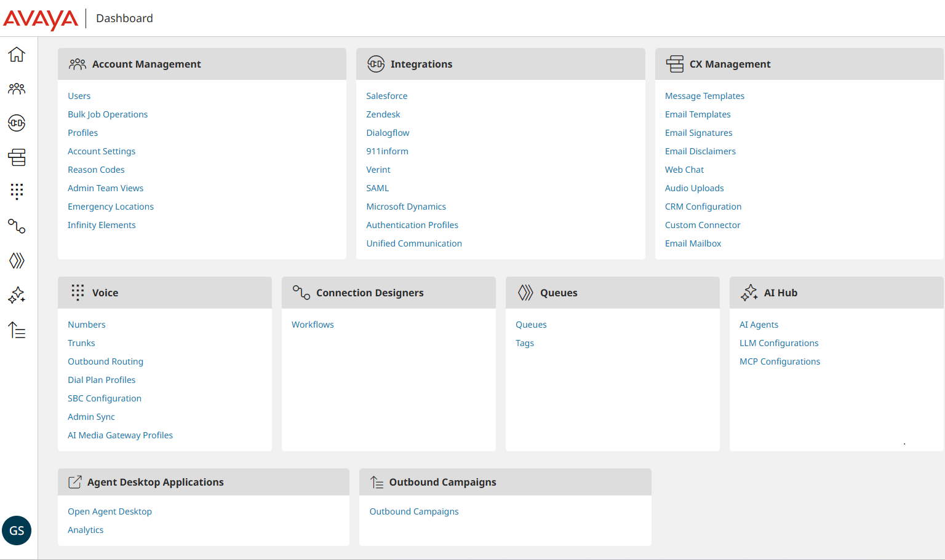Open MCP Configurations
This screenshot has width=945, height=560.
tap(780, 361)
